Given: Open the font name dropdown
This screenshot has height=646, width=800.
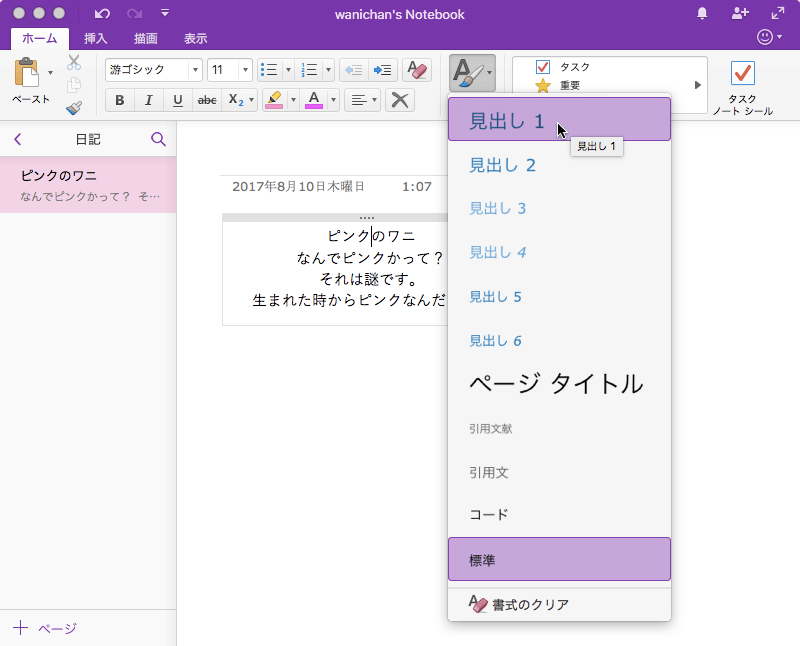Looking at the screenshot, I should pyautogui.click(x=195, y=70).
